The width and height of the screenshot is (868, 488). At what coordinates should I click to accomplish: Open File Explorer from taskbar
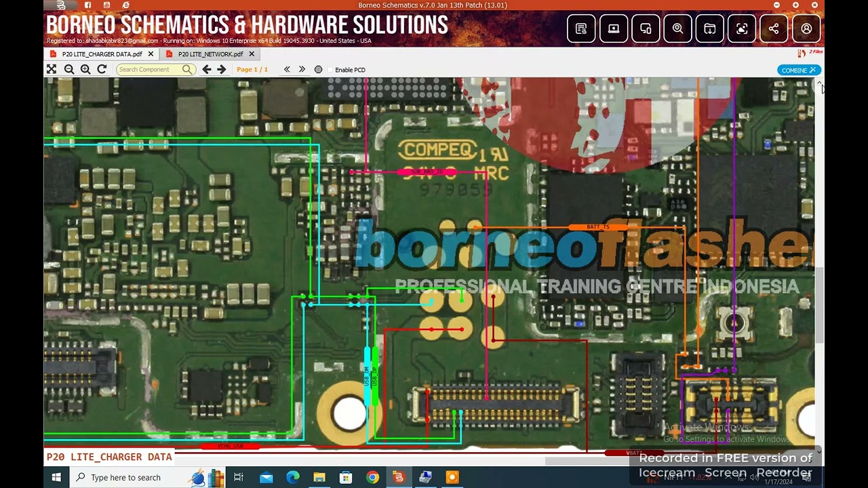(319, 477)
